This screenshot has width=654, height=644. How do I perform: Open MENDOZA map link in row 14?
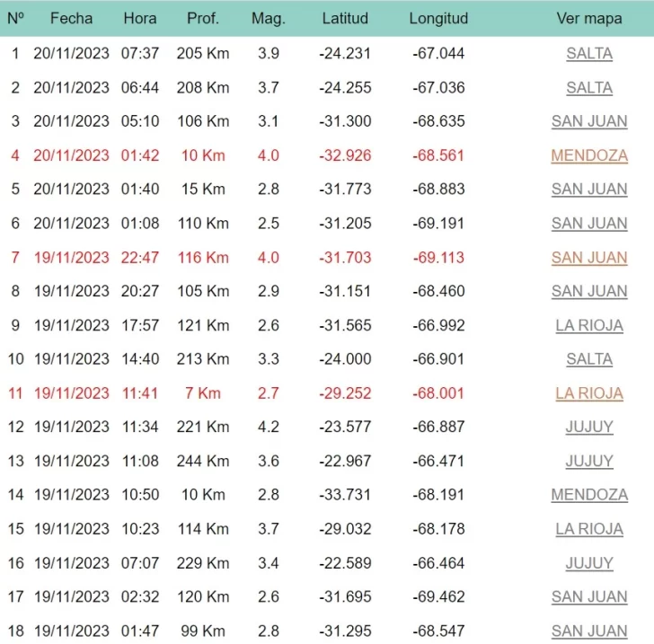pyautogui.click(x=589, y=495)
